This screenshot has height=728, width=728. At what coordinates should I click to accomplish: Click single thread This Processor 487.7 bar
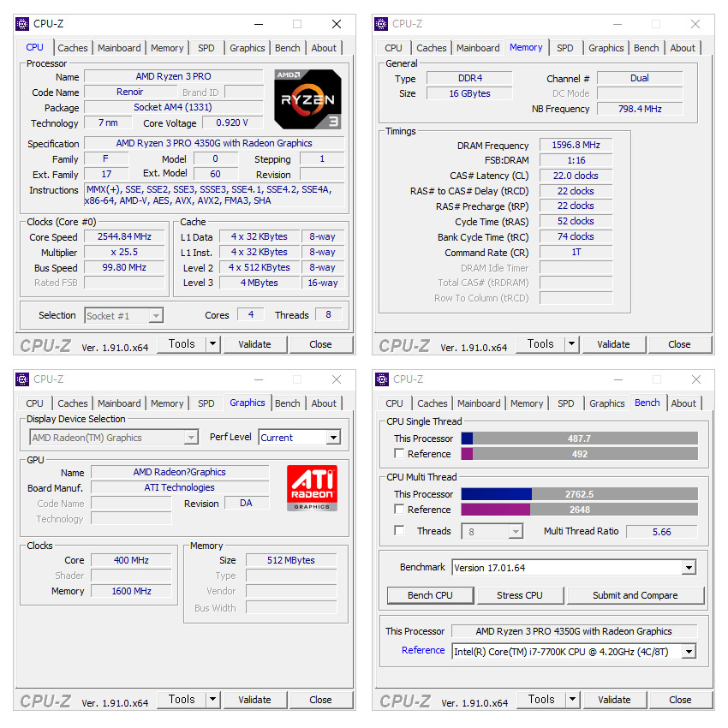[580, 439]
